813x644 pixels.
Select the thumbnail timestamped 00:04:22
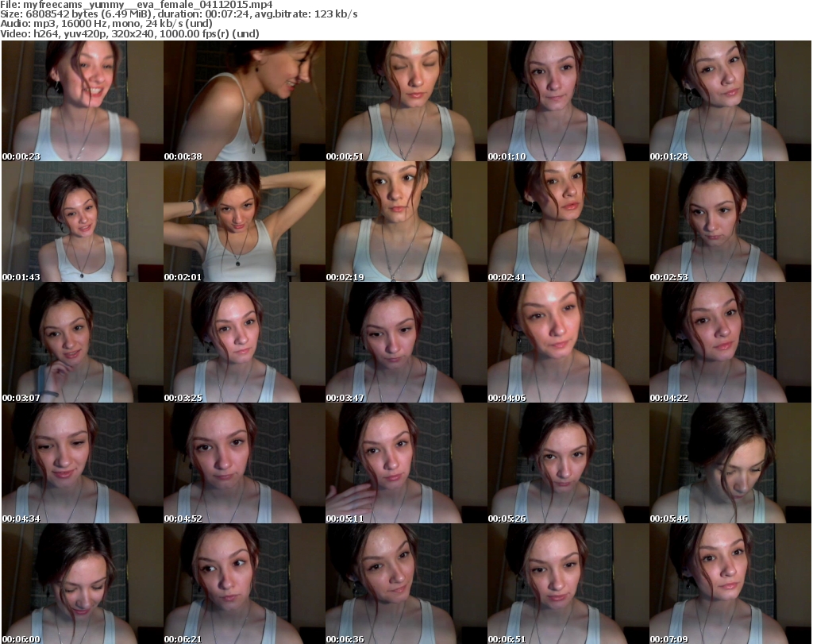point(730,342)
